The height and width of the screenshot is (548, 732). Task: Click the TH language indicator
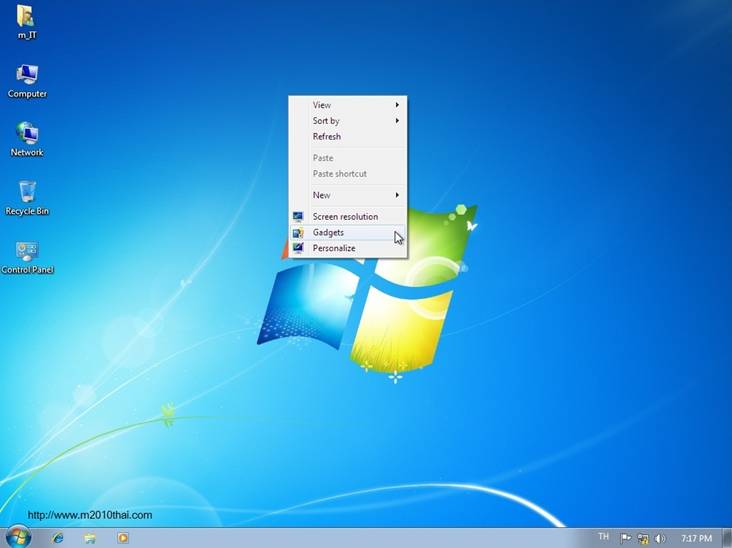[x=604, y=536]
